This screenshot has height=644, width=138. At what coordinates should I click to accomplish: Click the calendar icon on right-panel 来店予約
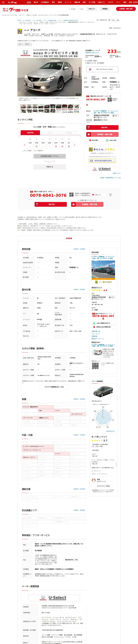click(89, 128)
